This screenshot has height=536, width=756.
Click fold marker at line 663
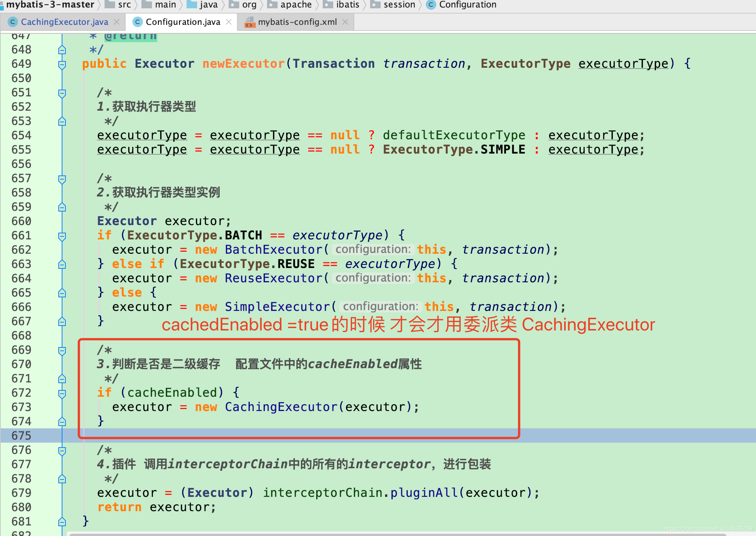[x=62, y=264]
